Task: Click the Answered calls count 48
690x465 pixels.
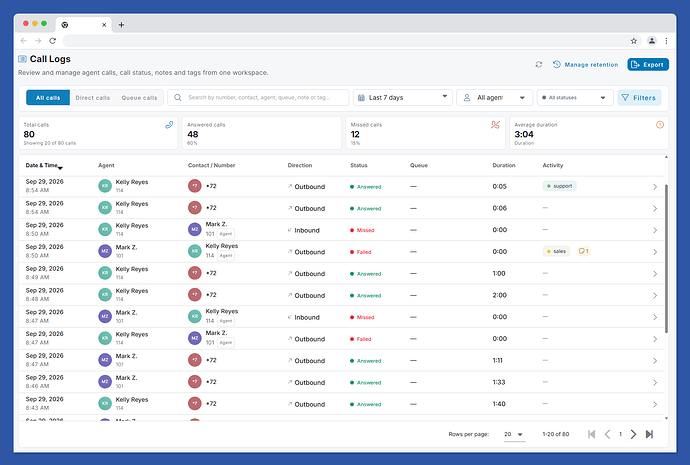Action: tap(193, 135)
